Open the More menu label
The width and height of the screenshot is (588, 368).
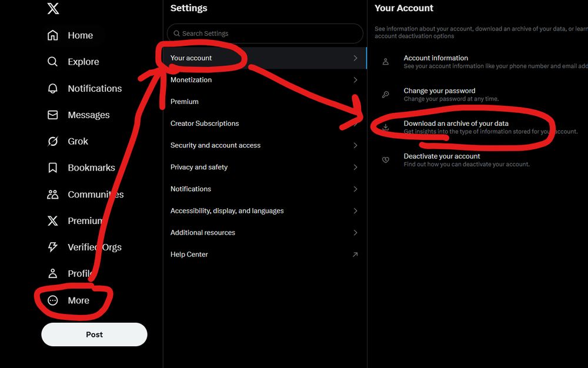click(x=78, y=300)
